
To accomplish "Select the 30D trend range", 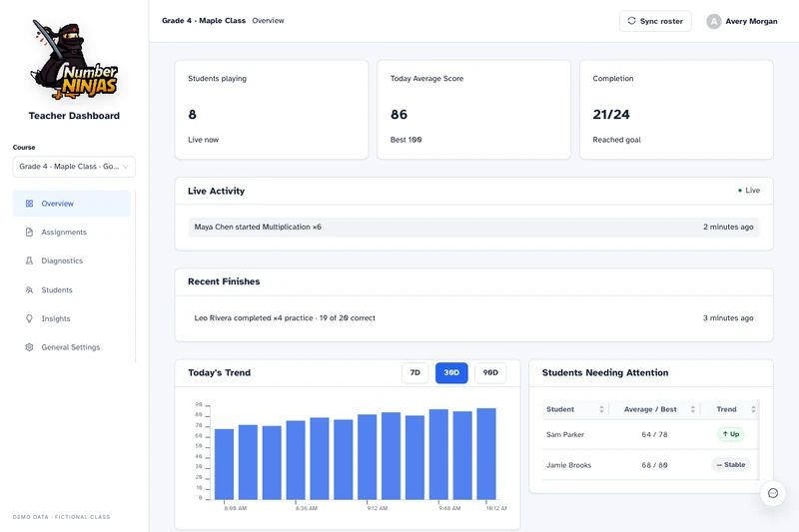I will pos(451,372).
